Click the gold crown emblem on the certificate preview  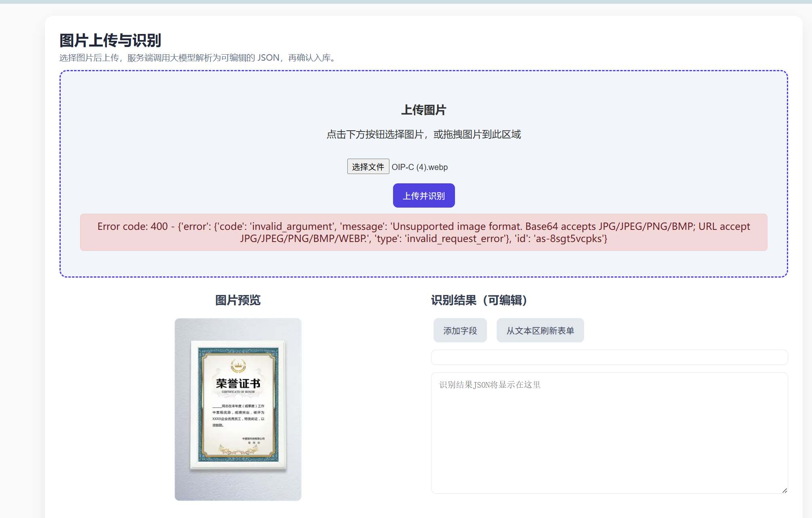pos(238,366)
